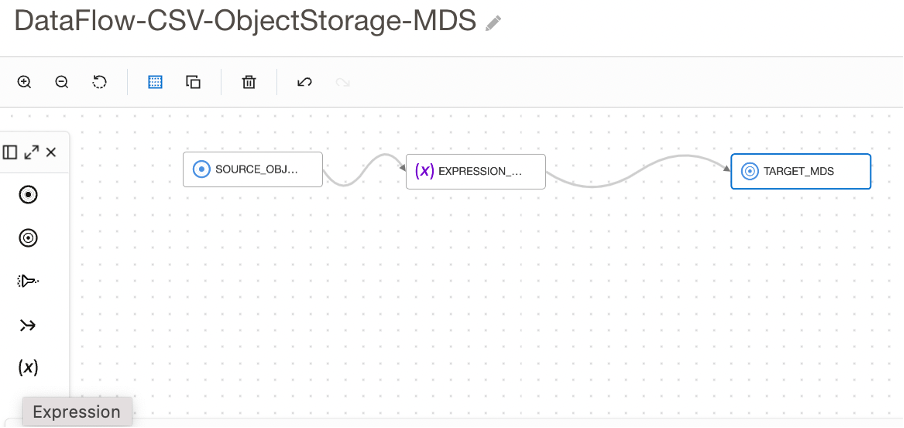904x428 pixels.
Task: Pick the Join operator icon
Action: click(x=29, y=324)
